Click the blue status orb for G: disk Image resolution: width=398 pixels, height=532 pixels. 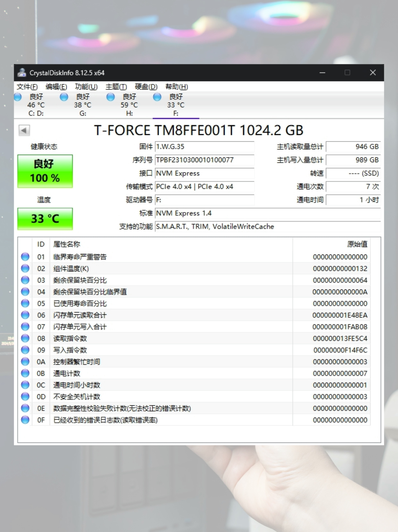pyautogui.click(x=64, y=97)
